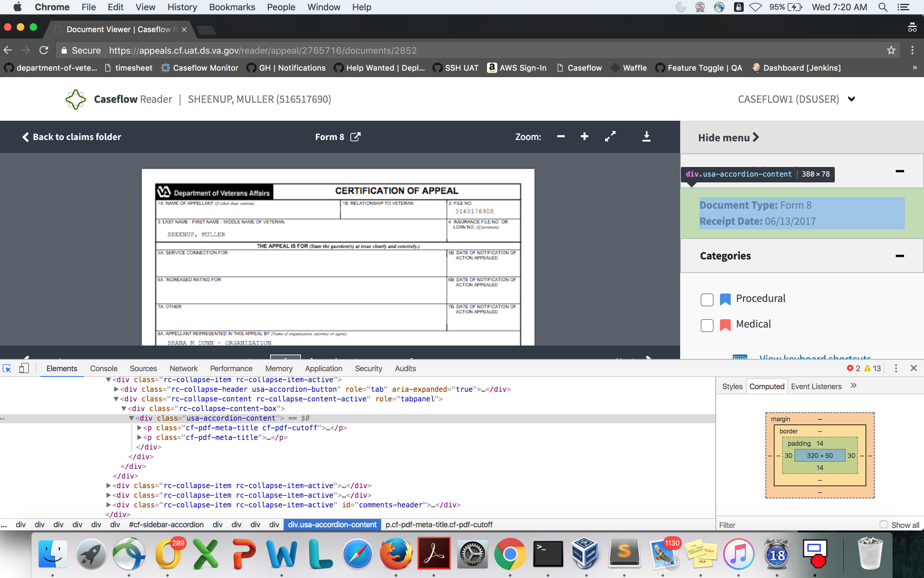Click the DevTools warning count badge
Screen dimensions: 924x578
(872, 368)
